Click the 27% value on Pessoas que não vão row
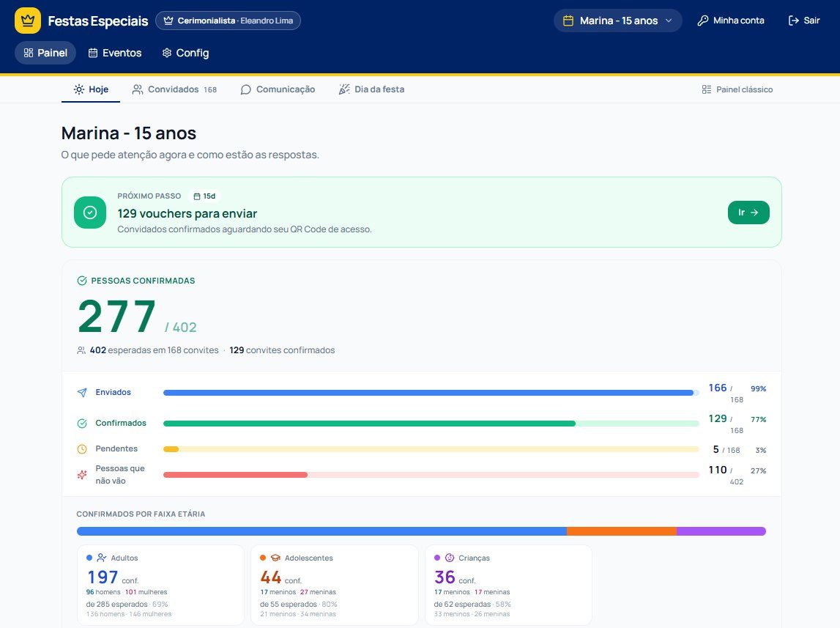This screenshot has height=628, width=840. coord(758,471)
